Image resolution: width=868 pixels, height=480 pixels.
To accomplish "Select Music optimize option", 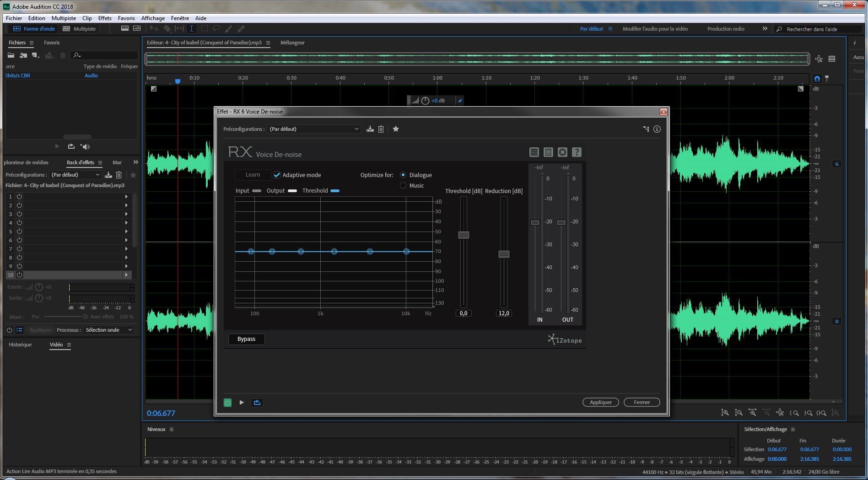I will [x=403, y=185].
